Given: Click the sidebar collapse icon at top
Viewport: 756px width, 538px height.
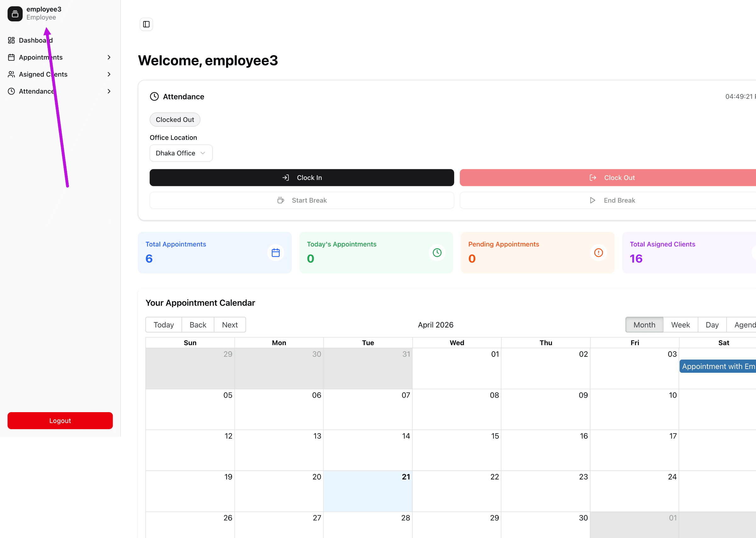Looking at the screenshot, I should [x=146, y=24].
